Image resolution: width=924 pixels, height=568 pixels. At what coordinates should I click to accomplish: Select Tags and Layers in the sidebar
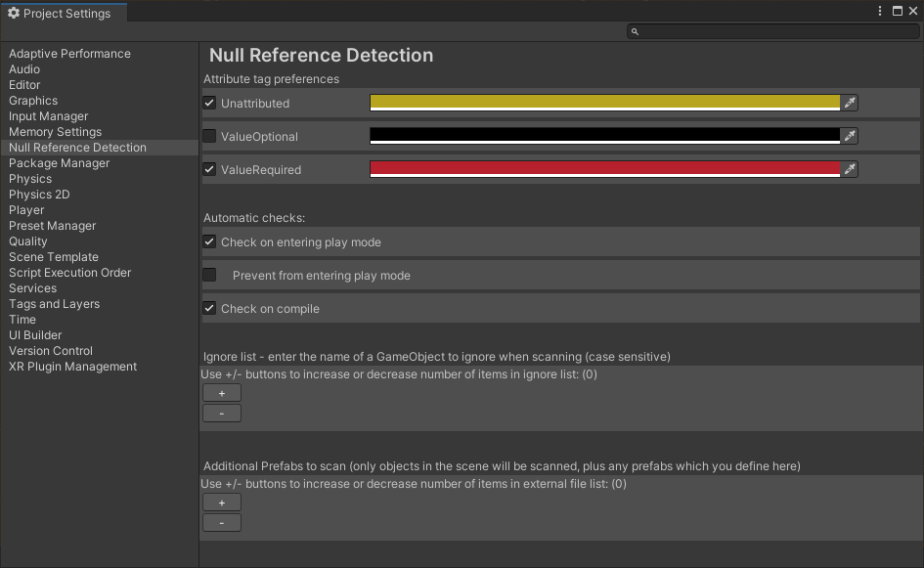click(x=54, y=303)
